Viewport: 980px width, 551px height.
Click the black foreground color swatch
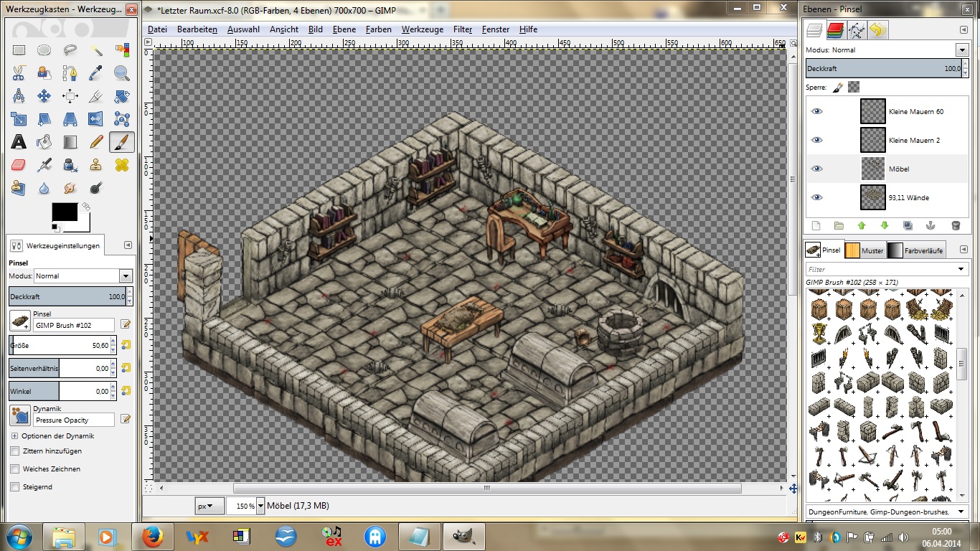click(64, 212)
